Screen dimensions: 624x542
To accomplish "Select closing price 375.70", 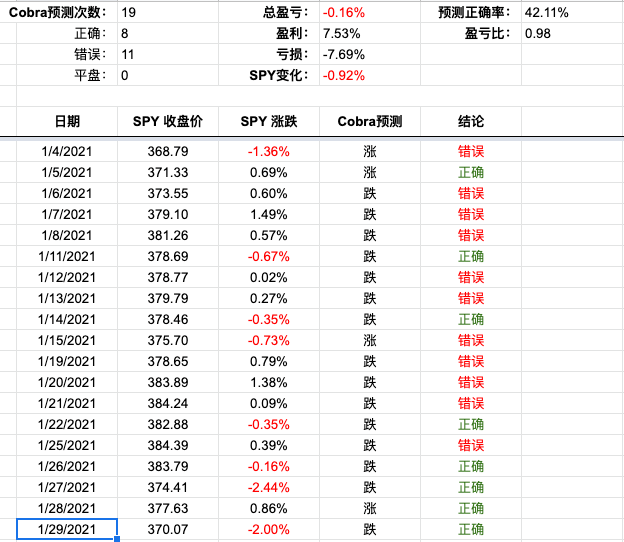I will [x=168, y=340].
